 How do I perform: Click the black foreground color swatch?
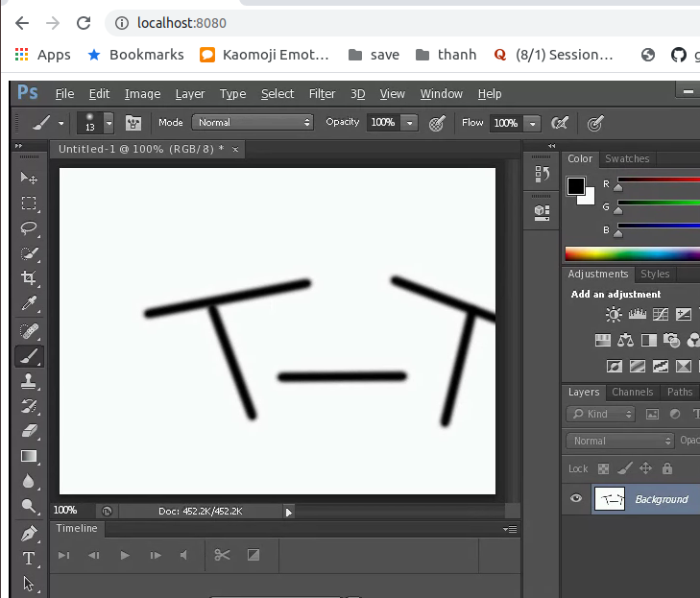point(575,186)
